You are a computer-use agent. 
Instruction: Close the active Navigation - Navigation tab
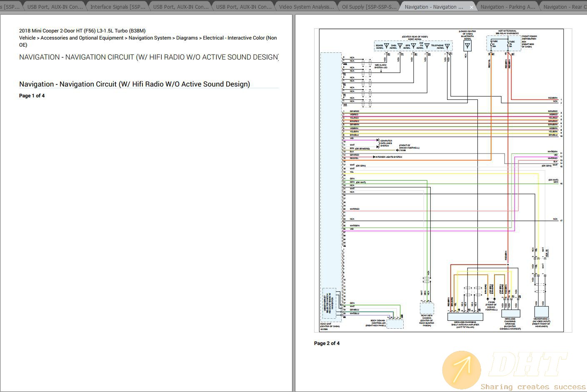tap(471, 7)
